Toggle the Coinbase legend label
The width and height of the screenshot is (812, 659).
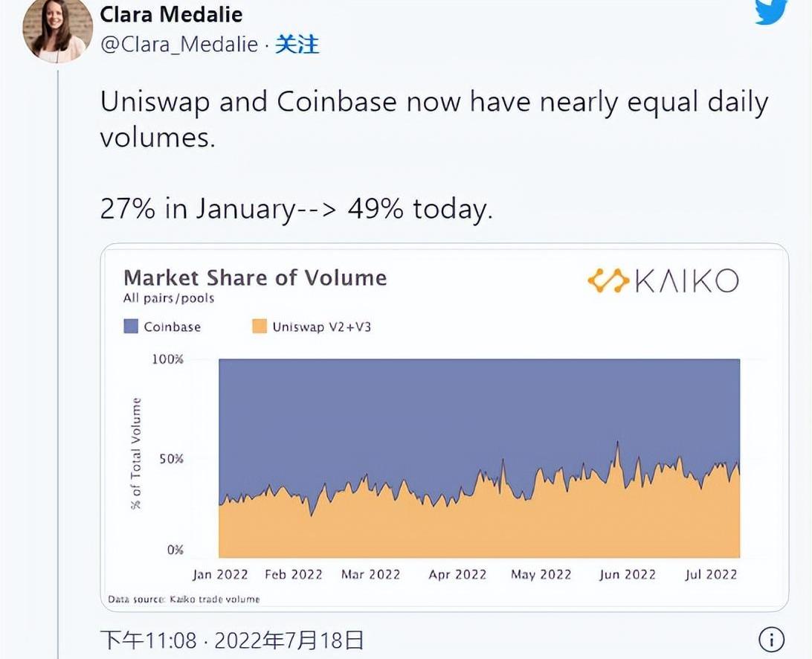172,327
